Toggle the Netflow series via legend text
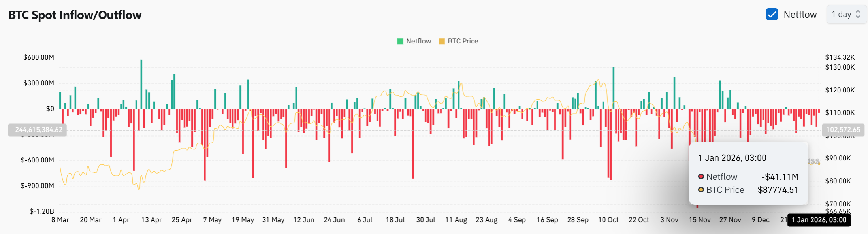The width and height of the screenshot is (868, 234). (418, 41)
